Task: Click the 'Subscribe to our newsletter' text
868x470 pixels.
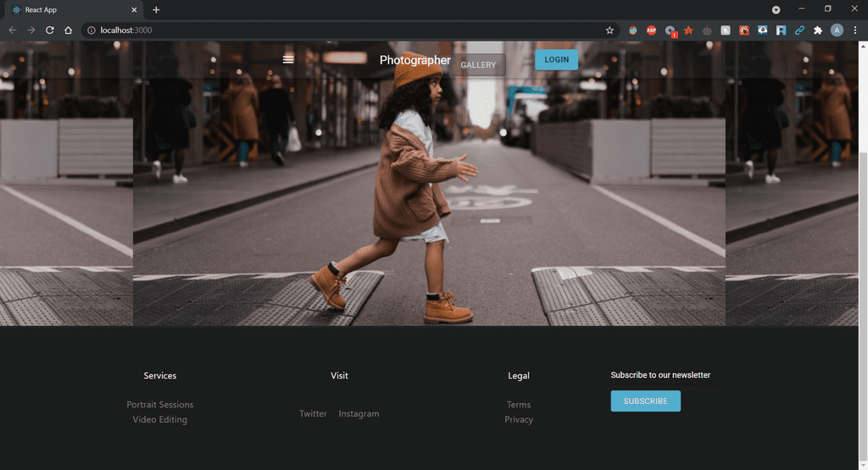Action: pyautogui.click(x=660, y=375)
